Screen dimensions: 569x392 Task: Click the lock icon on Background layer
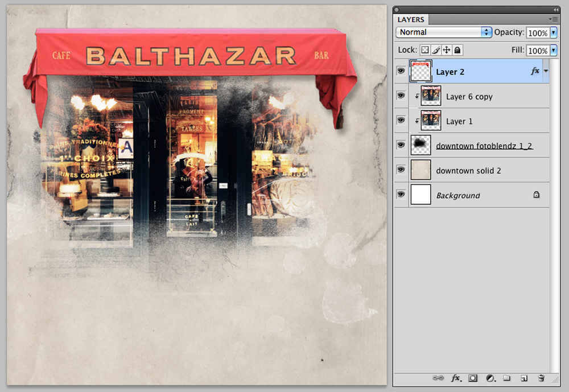[x=537, y=195]
